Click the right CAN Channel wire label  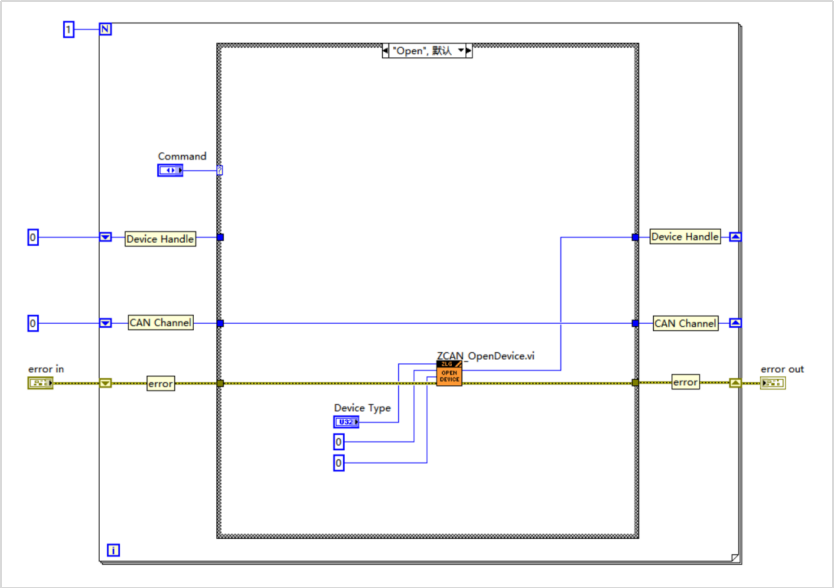tap(686, 324)
